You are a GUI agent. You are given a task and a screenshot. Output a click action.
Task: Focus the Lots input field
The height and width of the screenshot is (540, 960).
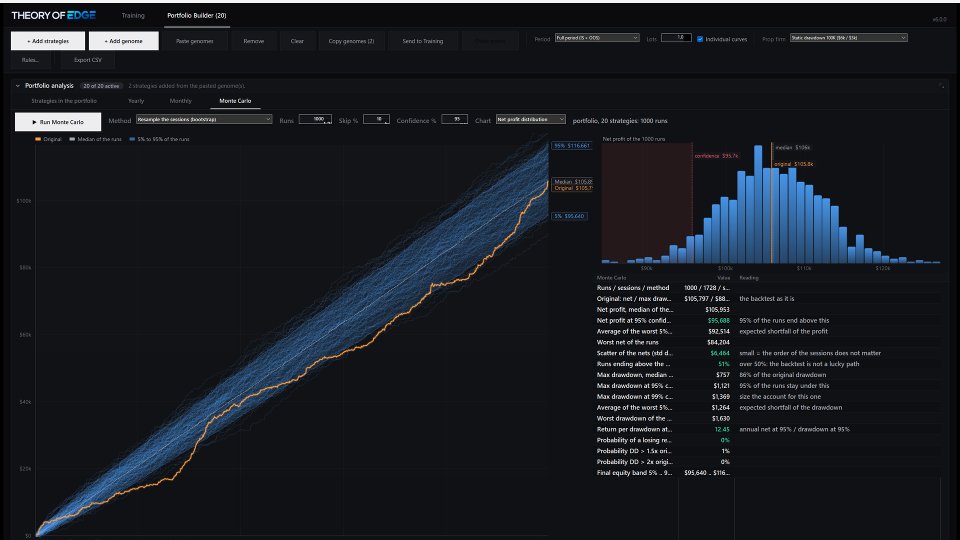coord(677,38)
